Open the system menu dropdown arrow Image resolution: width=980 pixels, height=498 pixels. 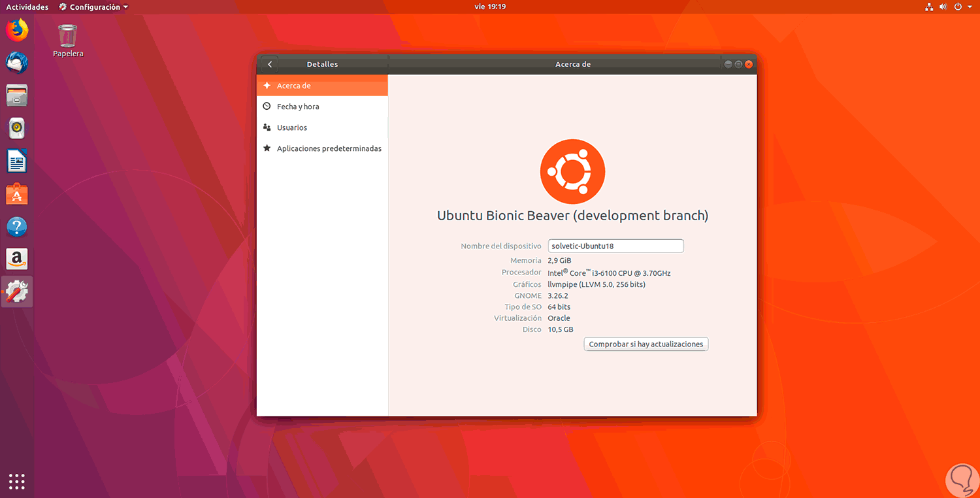pyautogui.click(x=970, y=7)
